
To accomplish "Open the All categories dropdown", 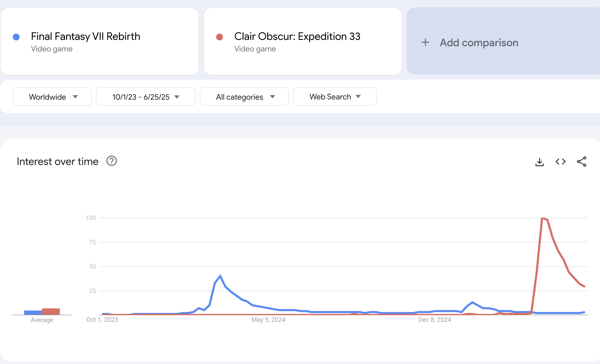I will coord(244,97).
